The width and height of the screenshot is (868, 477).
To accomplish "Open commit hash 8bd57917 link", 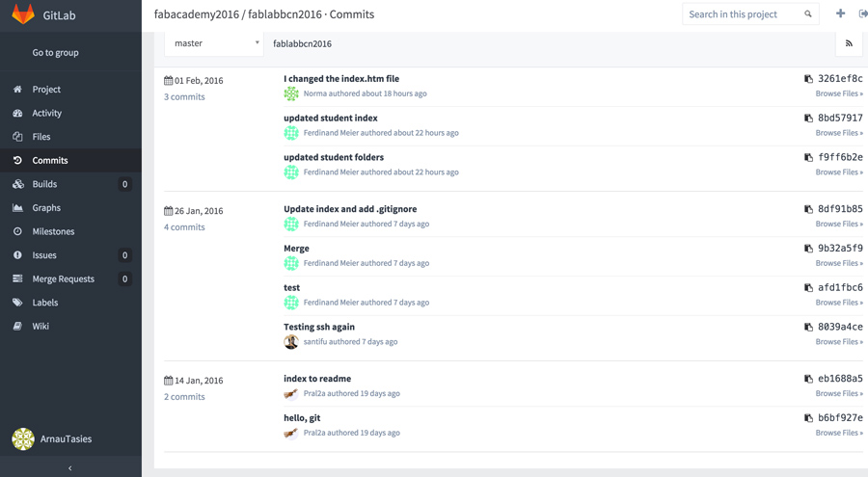I will click(840, 118).
